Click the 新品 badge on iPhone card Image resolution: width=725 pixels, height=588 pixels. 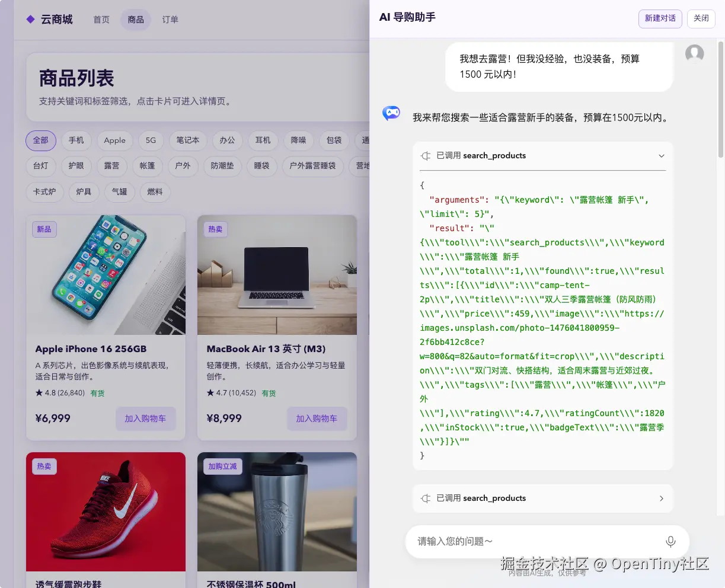coord(44,229)
